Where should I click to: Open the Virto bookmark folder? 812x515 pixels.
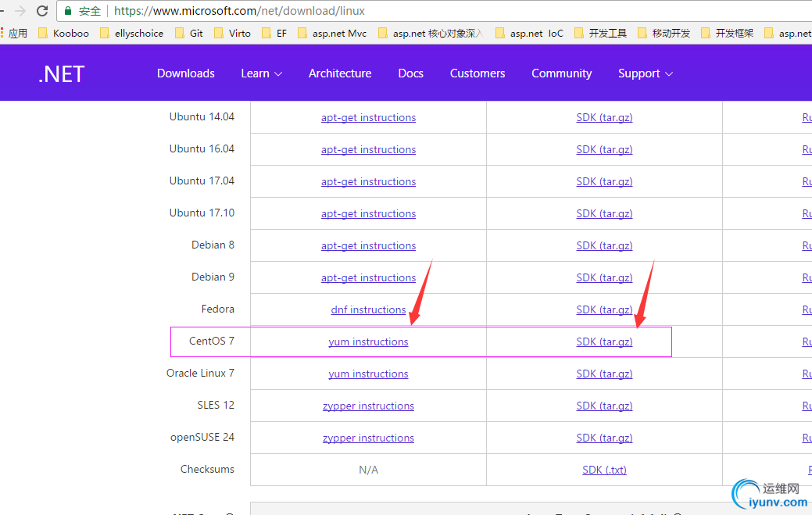pos(233,33)
